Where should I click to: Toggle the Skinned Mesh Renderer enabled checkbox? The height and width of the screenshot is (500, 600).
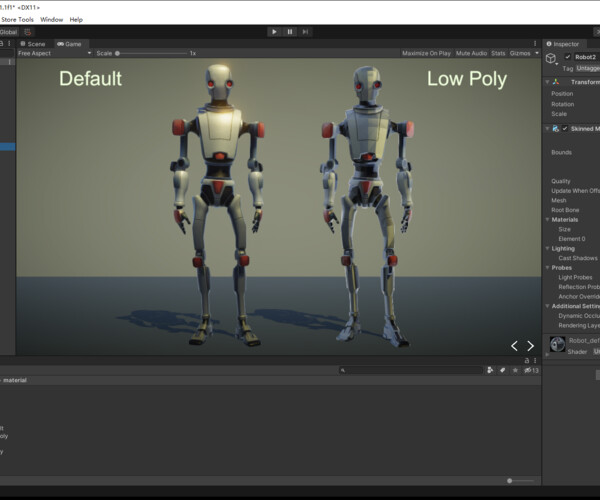565,129
